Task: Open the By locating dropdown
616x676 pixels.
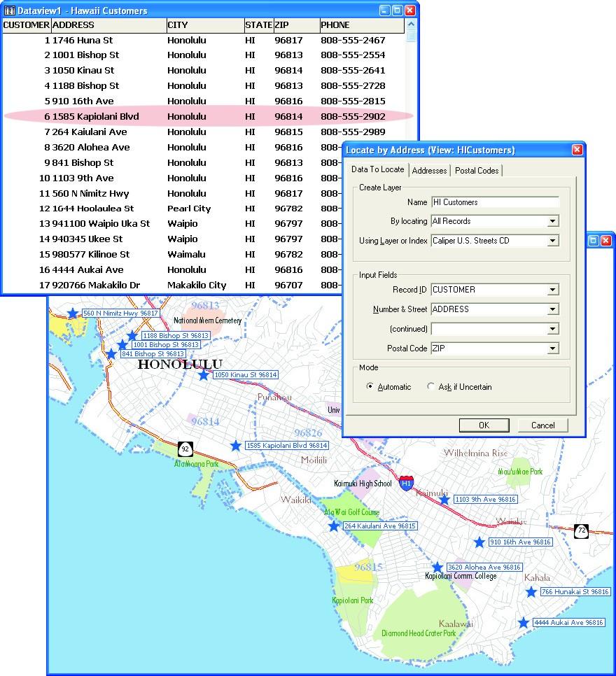Action: click(x=552, y=221)
